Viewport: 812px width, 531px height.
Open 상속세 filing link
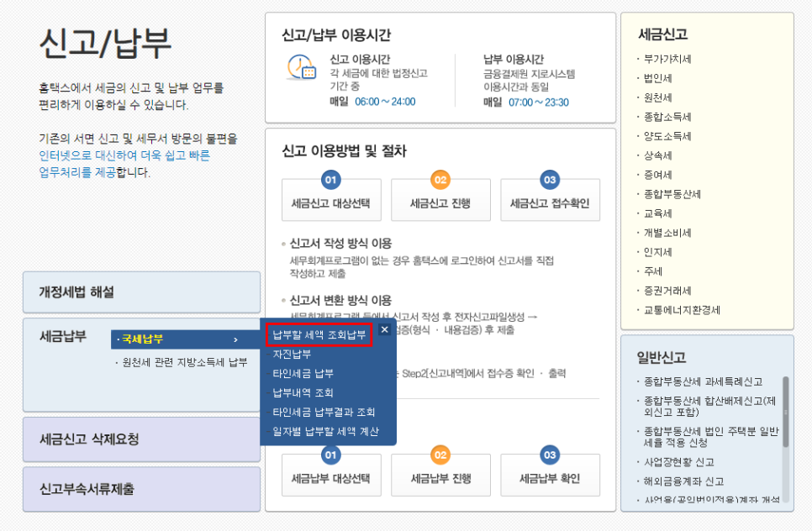(657, 155)
